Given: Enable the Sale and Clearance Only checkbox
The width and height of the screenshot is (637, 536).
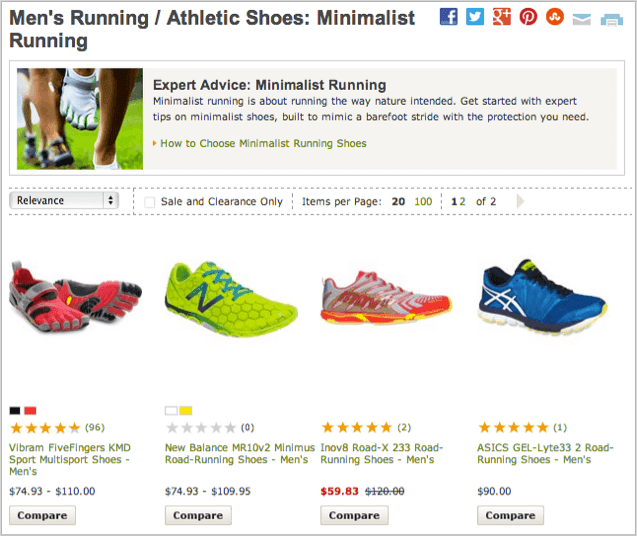Looking at the screenshot, I should coord(150,202).
